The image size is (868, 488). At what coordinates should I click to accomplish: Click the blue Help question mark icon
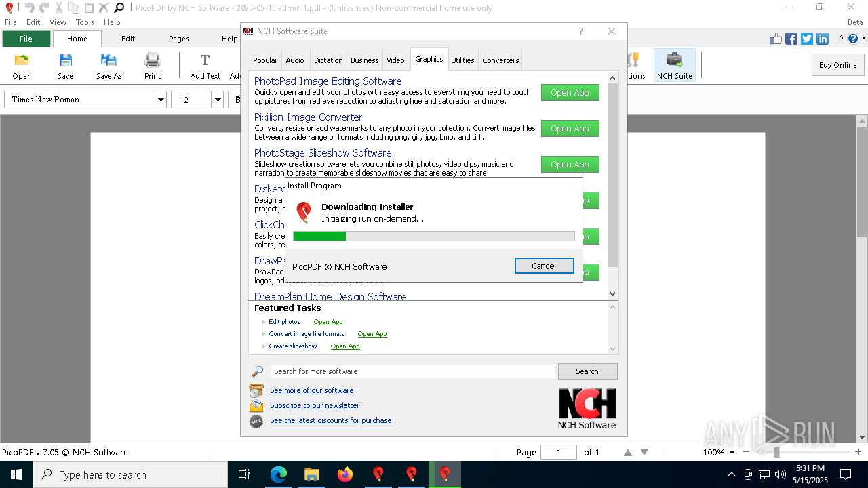[x=852, y=39]
